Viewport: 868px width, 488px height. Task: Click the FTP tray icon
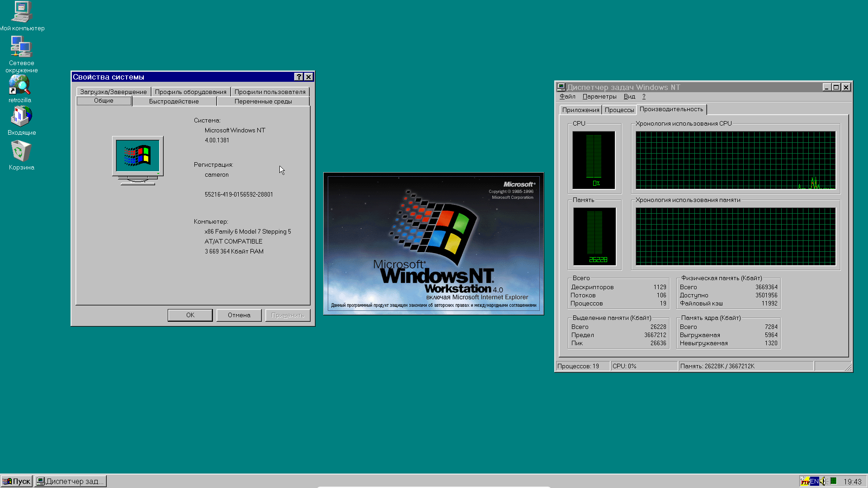pos(805,481)
